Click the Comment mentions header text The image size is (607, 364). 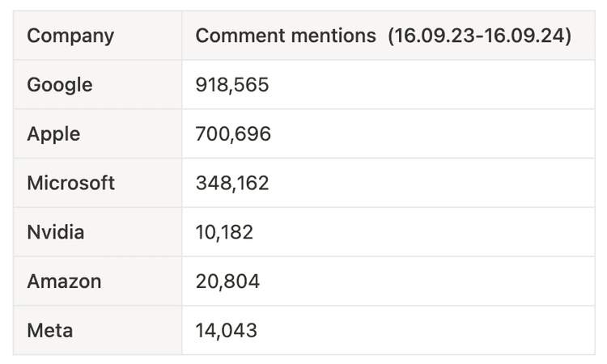tap(286, 36)
